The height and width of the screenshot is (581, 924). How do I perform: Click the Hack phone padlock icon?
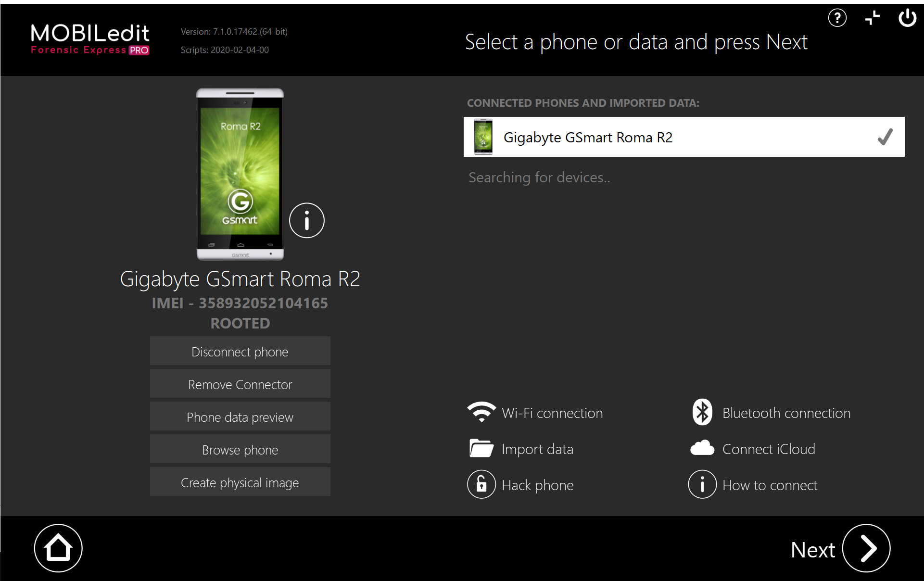pyautogui.click(x=481, y=484)
